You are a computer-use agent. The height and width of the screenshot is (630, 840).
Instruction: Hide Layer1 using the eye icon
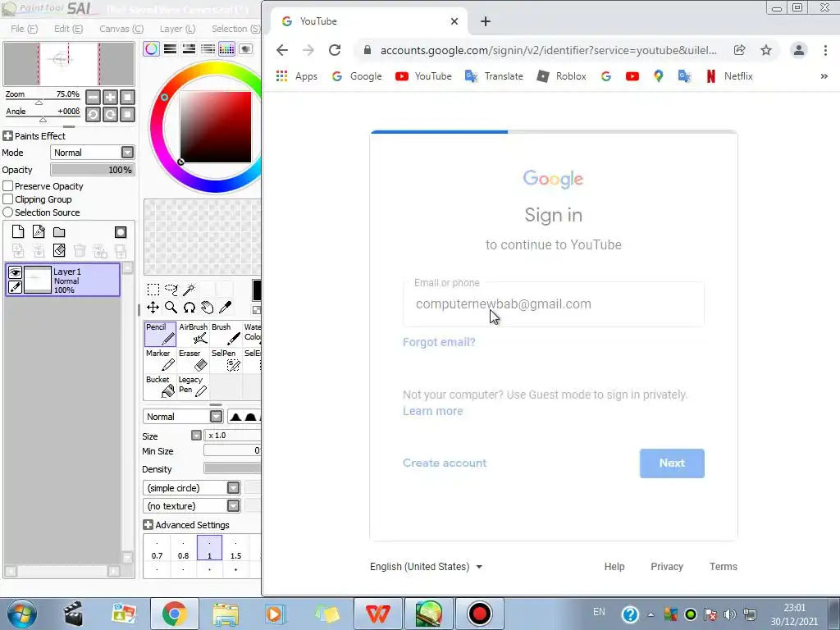pyautogui.click(x=15, y=272)
